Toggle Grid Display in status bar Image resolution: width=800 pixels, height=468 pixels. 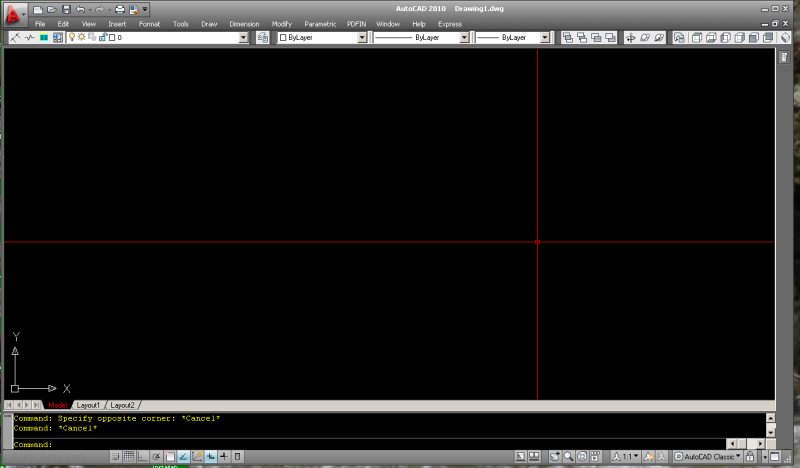(129, 457)
